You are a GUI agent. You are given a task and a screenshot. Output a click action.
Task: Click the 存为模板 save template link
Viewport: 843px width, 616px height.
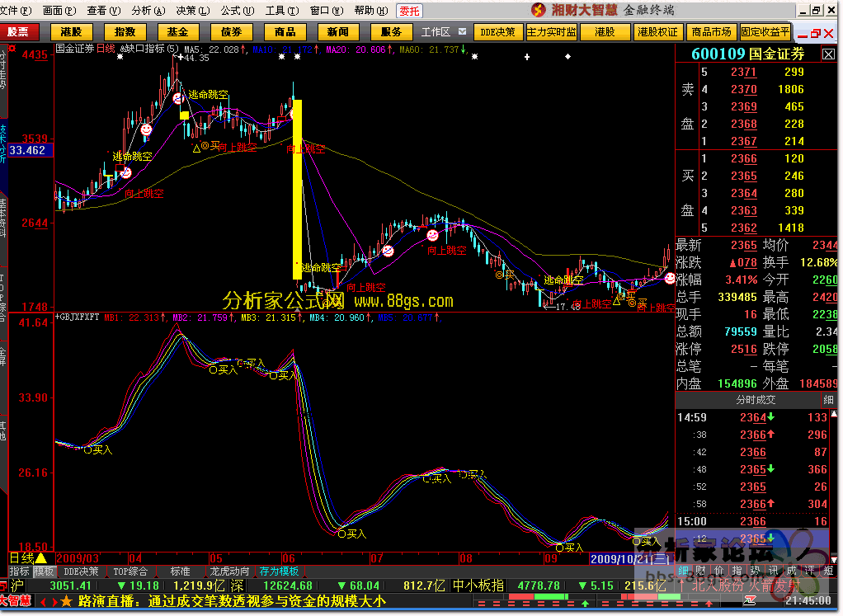point(279,571)
